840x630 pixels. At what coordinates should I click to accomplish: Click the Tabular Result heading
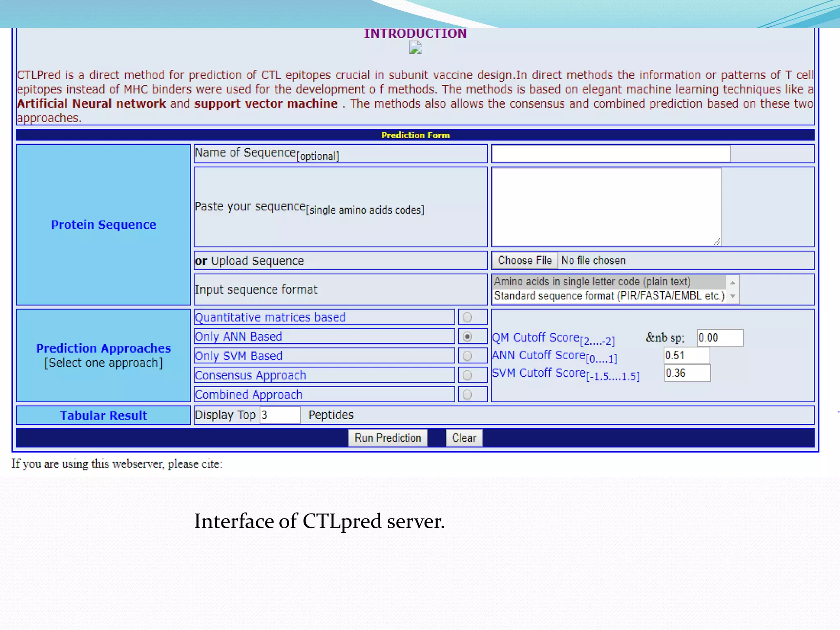point(103,415)
